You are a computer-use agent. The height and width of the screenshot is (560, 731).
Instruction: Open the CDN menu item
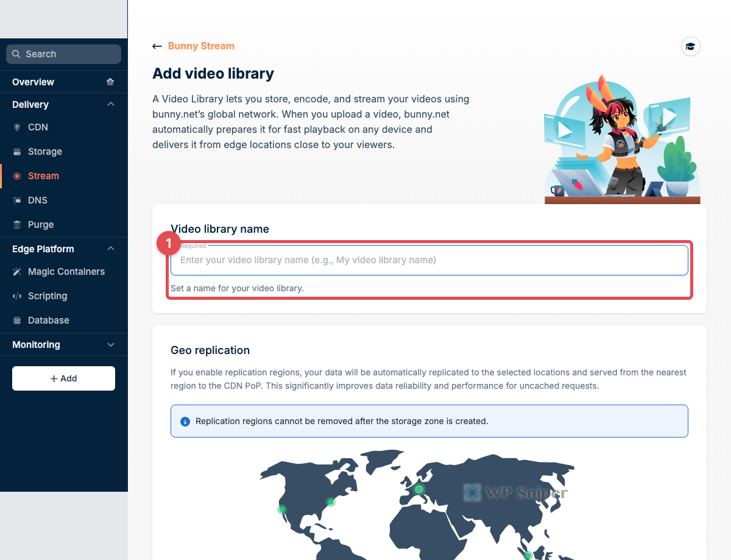click(63, 127)
